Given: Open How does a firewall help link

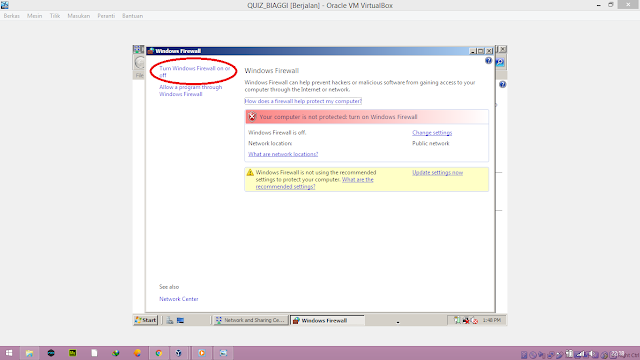Looking at the screenshot, I should click(x=303, y=101).
